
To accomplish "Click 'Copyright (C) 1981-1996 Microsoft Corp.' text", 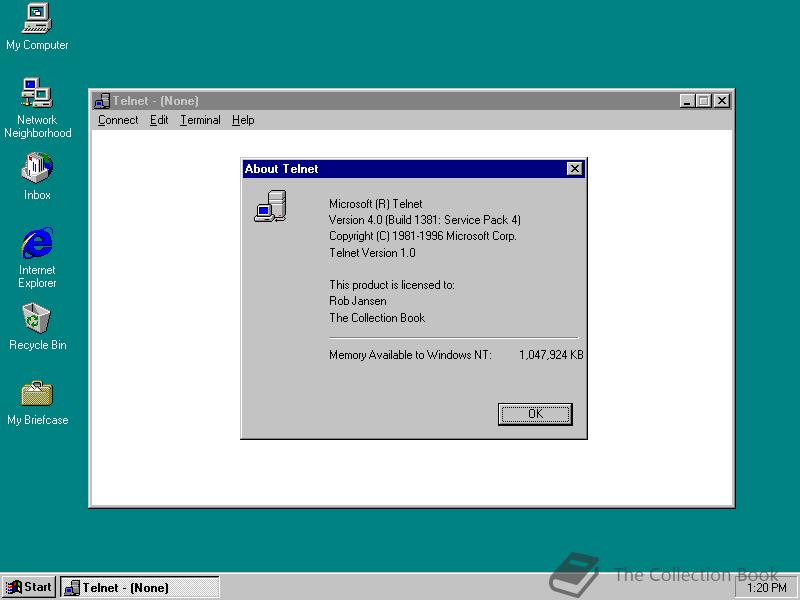I will pyautogui.click(x=422, y=236).
